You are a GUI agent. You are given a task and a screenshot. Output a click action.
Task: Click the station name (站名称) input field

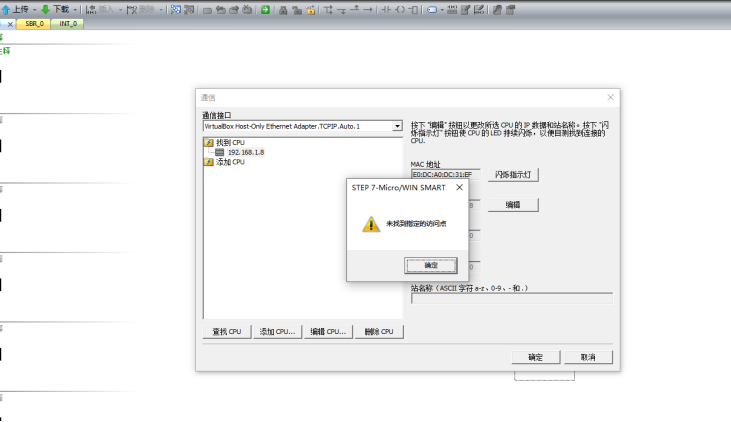point(512,298)
